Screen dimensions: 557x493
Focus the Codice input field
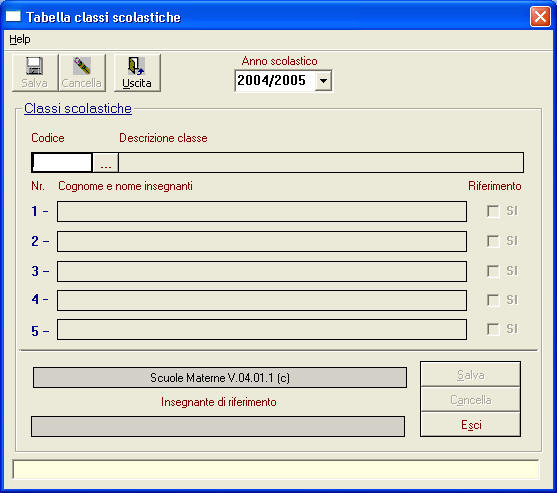[x=62, y=163]
